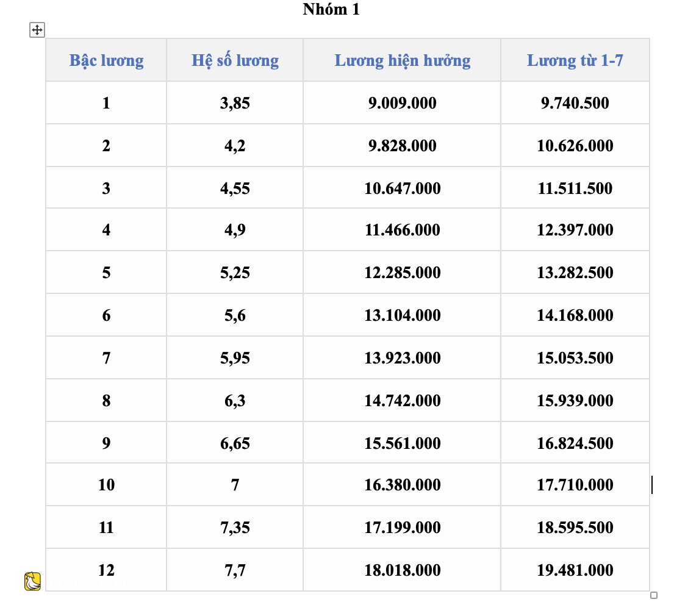Click the cell showing '12.397.000'

tap(575, 229)
